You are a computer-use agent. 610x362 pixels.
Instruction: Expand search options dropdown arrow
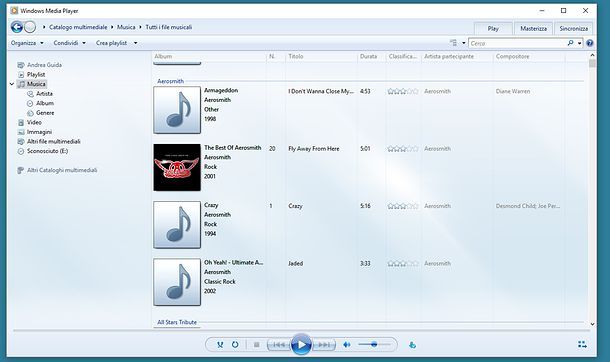coord(579,43)
